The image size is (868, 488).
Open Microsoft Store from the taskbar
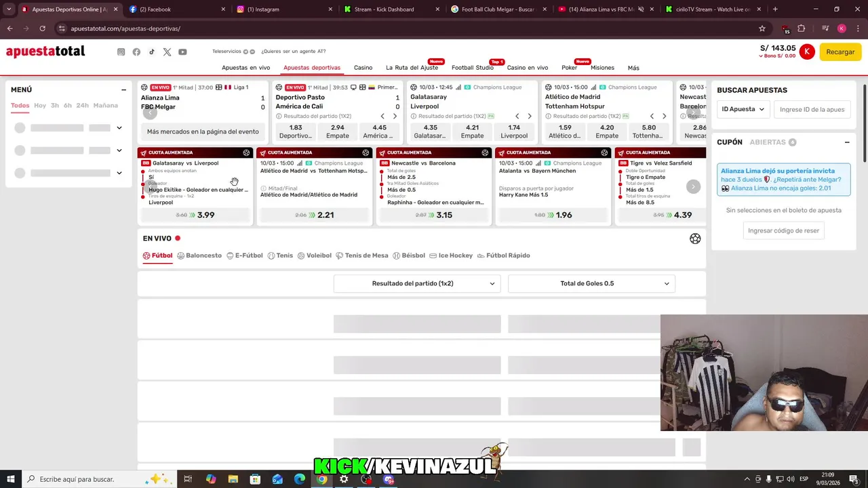255,479
